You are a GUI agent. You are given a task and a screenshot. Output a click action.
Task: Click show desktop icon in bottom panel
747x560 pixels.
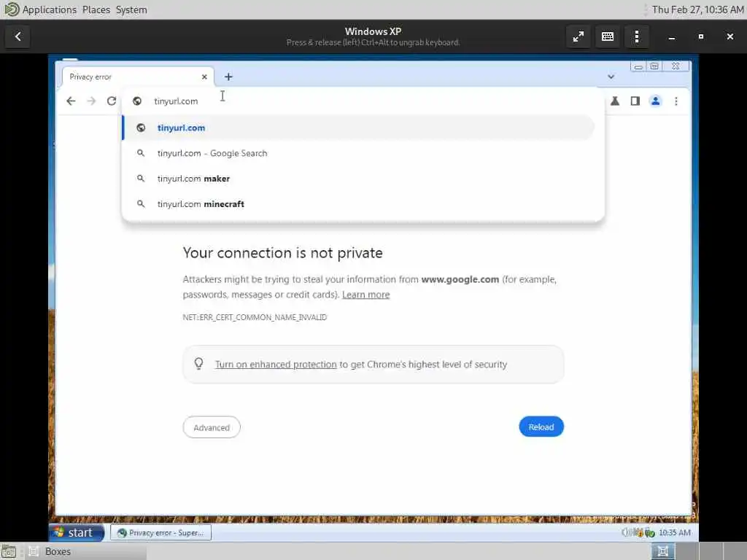[9, 551]
